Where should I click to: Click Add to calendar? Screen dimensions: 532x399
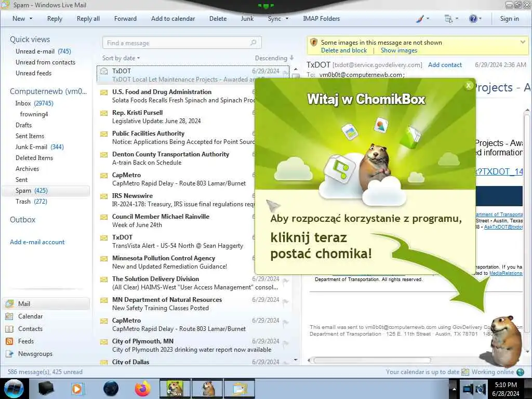pos(173,19)
